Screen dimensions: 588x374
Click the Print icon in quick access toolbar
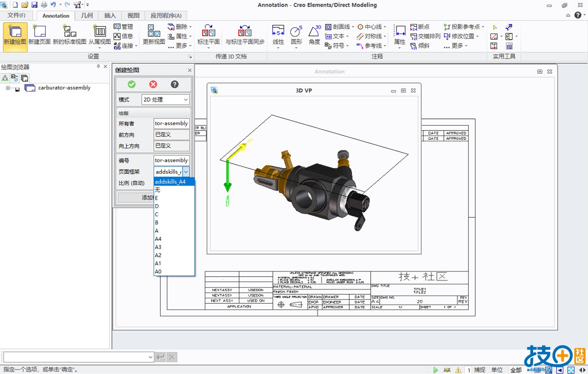click(x=44, y=5)
